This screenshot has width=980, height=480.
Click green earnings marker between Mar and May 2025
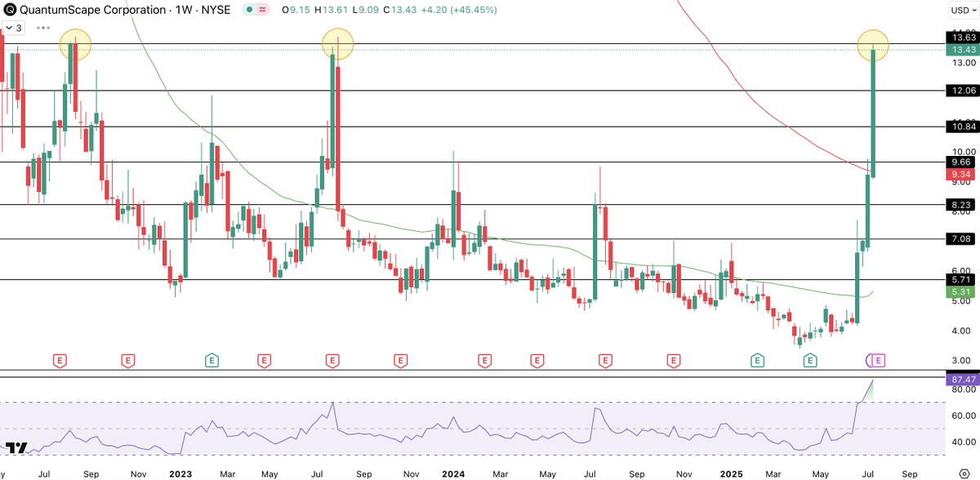810,359
